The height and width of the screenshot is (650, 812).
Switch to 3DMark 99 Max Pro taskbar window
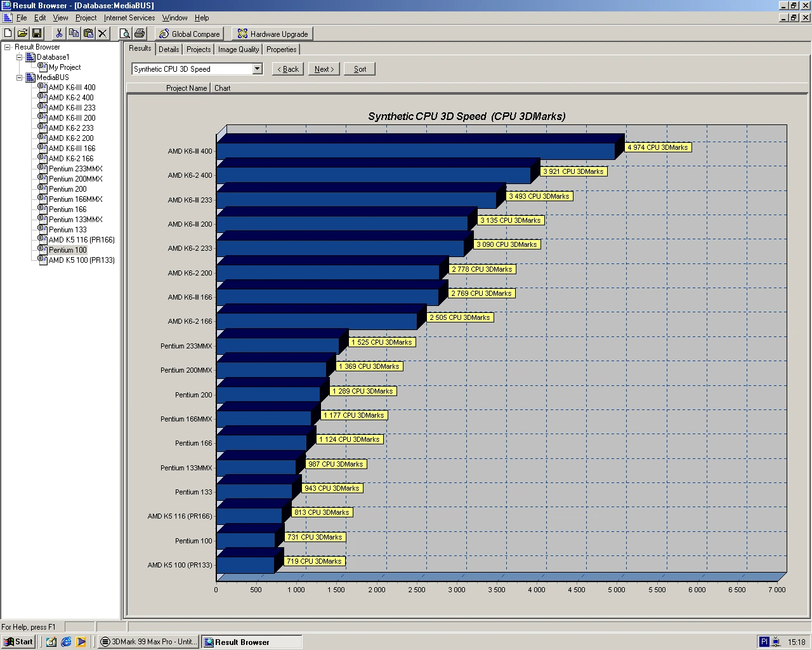(x=149, y=642)
